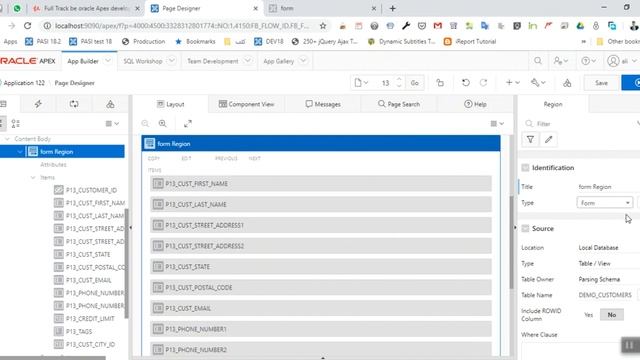Open a new browser tab
This screenshot has height=360, width=640.
coord(393,8)
